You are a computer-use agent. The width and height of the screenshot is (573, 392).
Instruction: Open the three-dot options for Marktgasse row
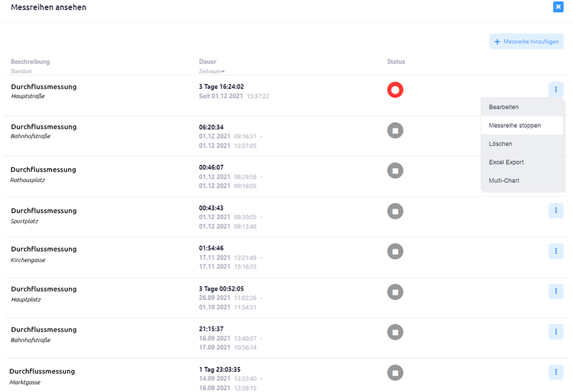[556, 372]
